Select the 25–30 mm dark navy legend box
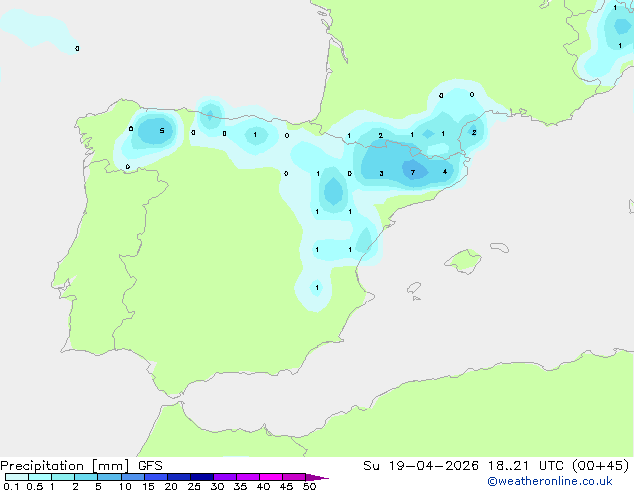Viewport: 634px width, 490px height. click(202, 477)
